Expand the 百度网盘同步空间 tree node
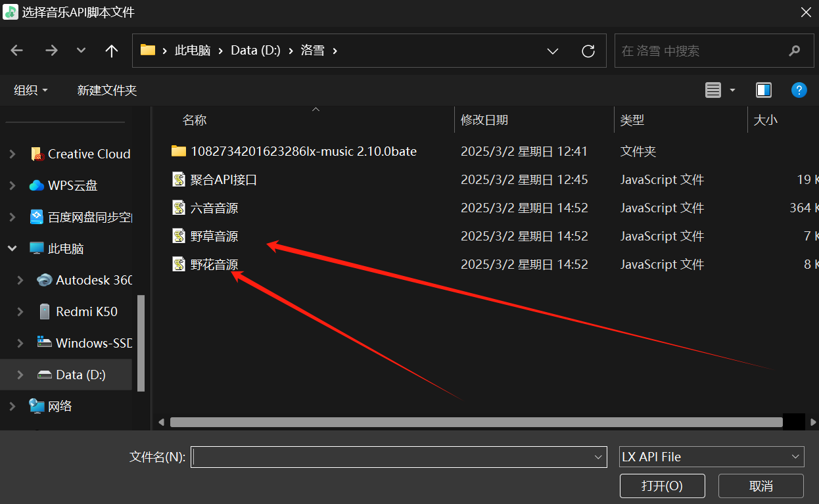This screenshot has width=819, height=504. point(12,217)
